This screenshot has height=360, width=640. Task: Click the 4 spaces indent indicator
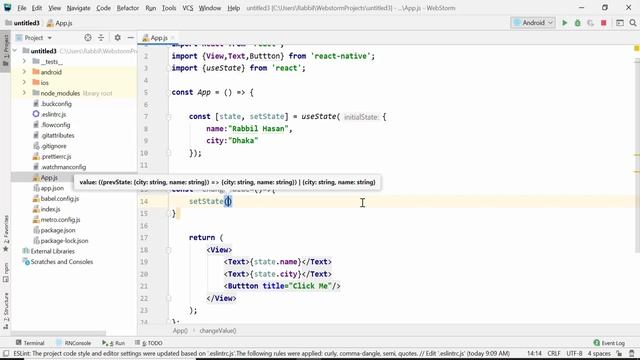coord(599,353)
